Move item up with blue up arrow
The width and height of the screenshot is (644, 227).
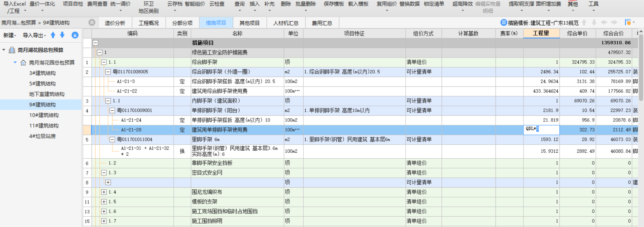click(x=53, y=35)
